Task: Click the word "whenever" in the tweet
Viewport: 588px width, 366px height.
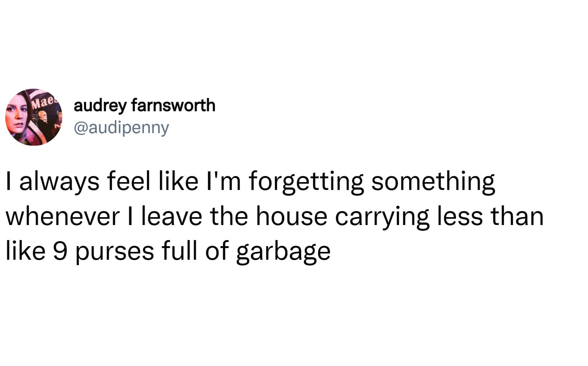Action: (x=63, y=216)
